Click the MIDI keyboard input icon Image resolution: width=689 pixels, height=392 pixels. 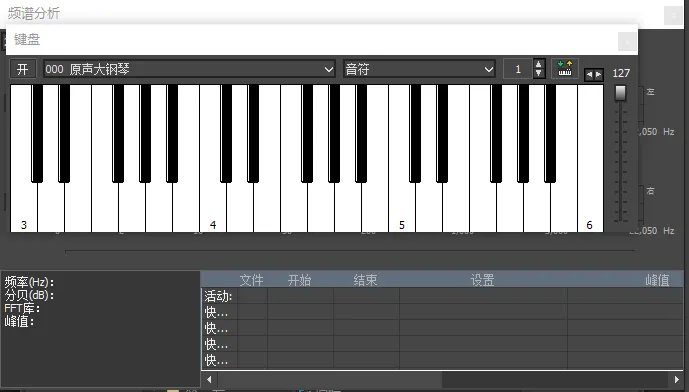[565, 69]
